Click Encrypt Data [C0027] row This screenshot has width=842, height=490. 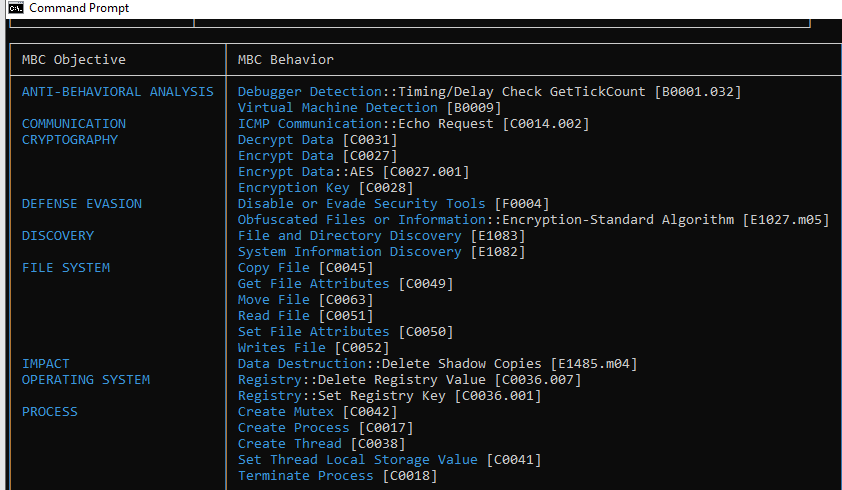click(x=317, y=156)
